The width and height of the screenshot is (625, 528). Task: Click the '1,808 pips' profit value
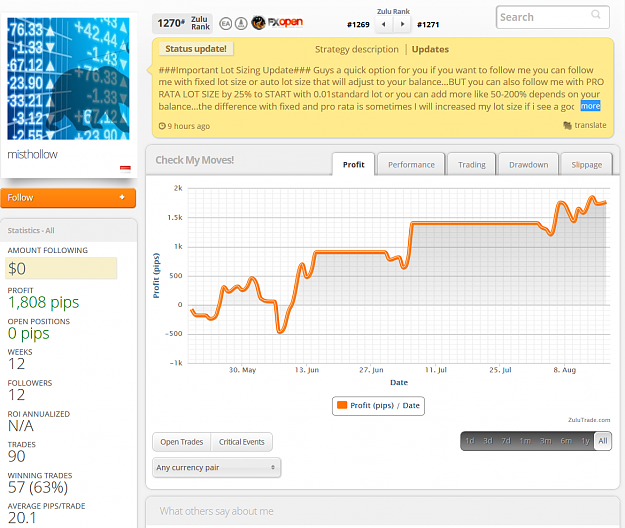coord(43,302)
